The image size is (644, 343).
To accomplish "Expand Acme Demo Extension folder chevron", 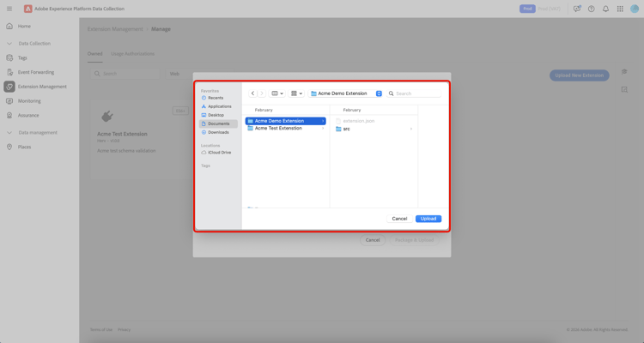I will coord(323,121).
